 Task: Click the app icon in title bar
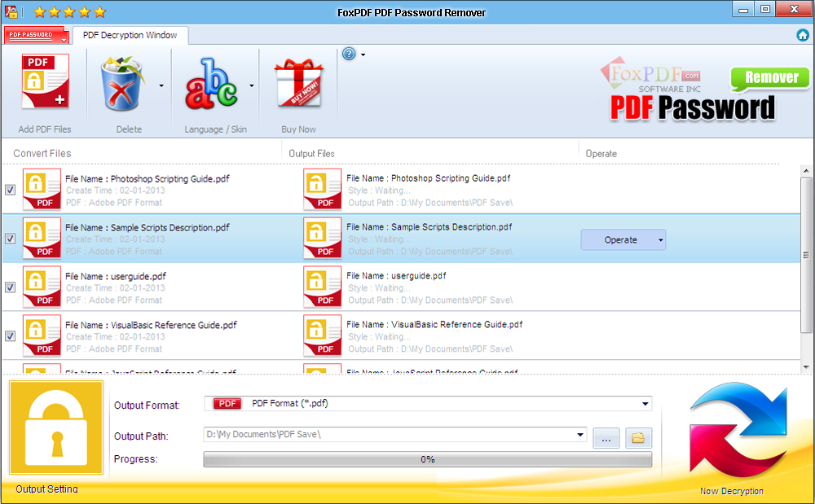11,11
